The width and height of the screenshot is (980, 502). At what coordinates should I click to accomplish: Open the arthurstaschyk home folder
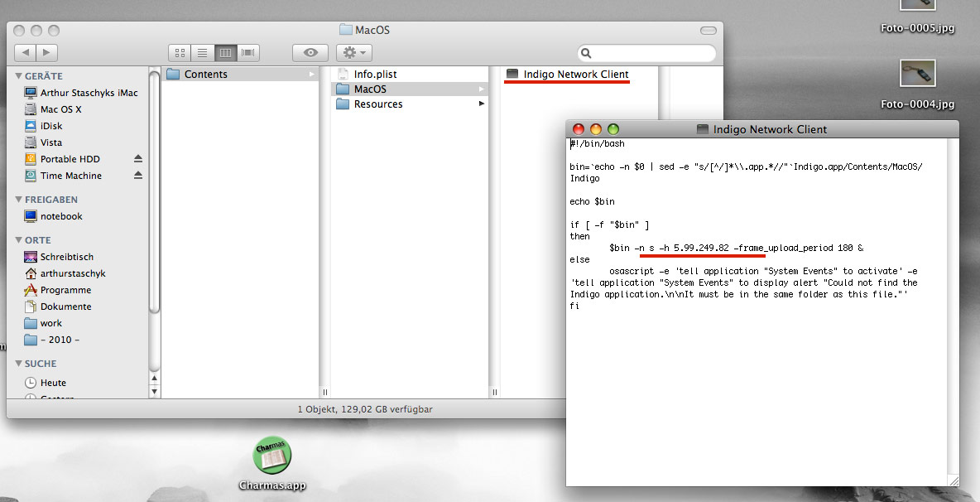[x=65, y=273]
